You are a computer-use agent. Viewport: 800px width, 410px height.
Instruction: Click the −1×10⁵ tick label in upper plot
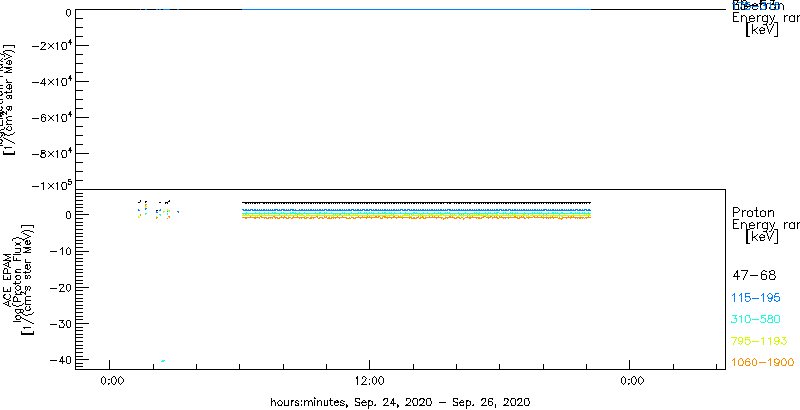tap(53, 184)
